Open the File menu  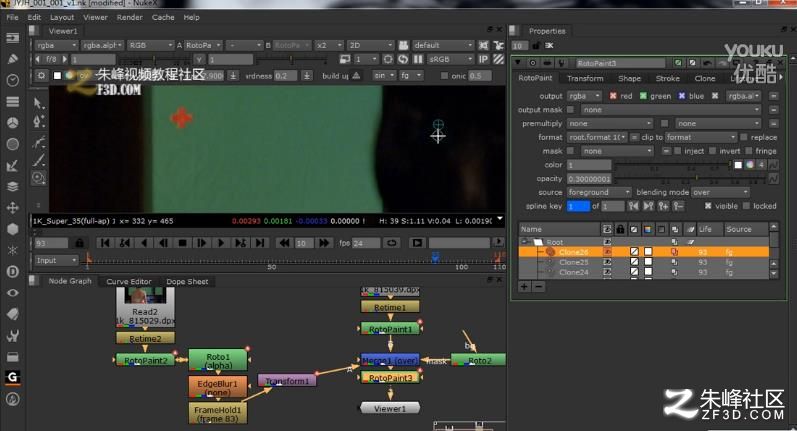(12, 17)
